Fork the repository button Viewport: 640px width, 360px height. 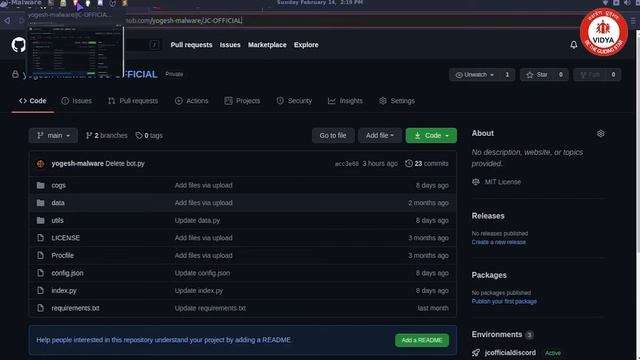point(590,75)
